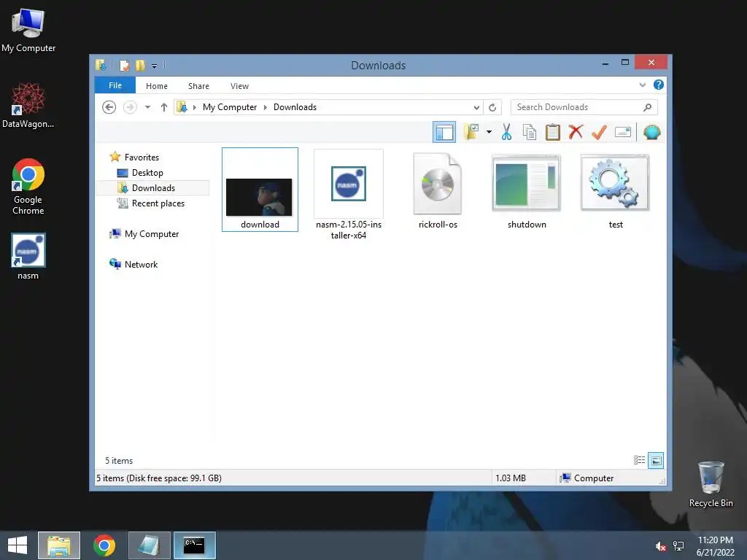
Task: Click the Windows Start button
Action: click(x=18, y=545)
